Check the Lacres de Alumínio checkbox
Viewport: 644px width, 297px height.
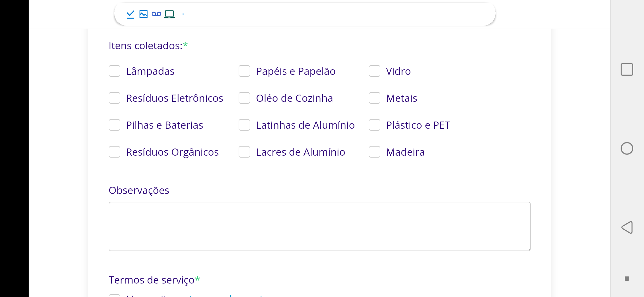pyautogui.click(x=244, y=152)
